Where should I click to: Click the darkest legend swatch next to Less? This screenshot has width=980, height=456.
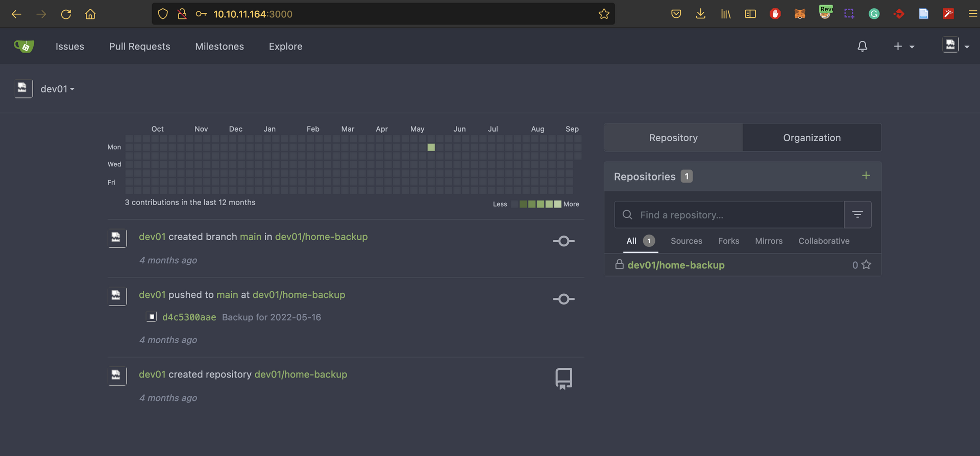tap(514, 204)
